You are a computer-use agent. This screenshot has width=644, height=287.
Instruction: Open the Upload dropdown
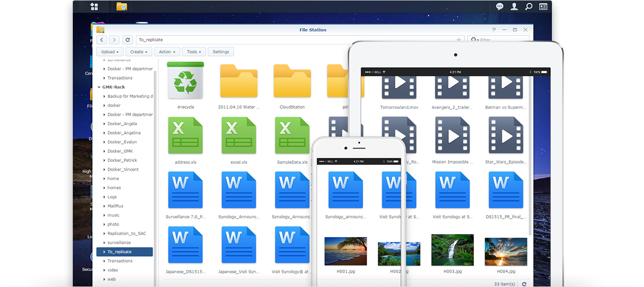click(x=110, y=51)
